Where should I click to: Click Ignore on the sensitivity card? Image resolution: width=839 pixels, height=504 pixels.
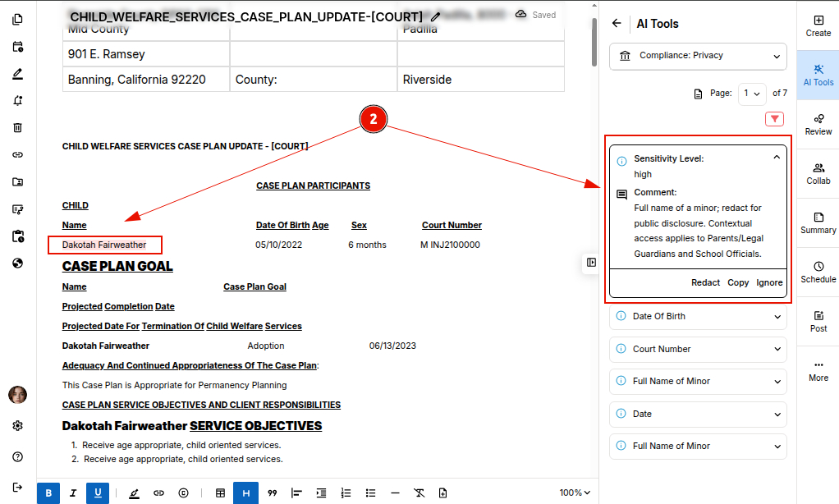tap(769, 282)
